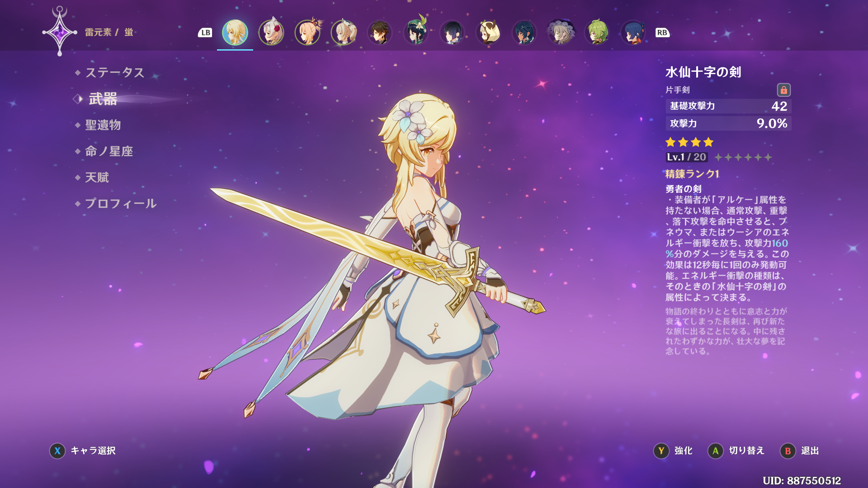Pick Jean's blonde ponytail portrait
Viewport: 868px width, 488px height.
[x=344, y=33]
